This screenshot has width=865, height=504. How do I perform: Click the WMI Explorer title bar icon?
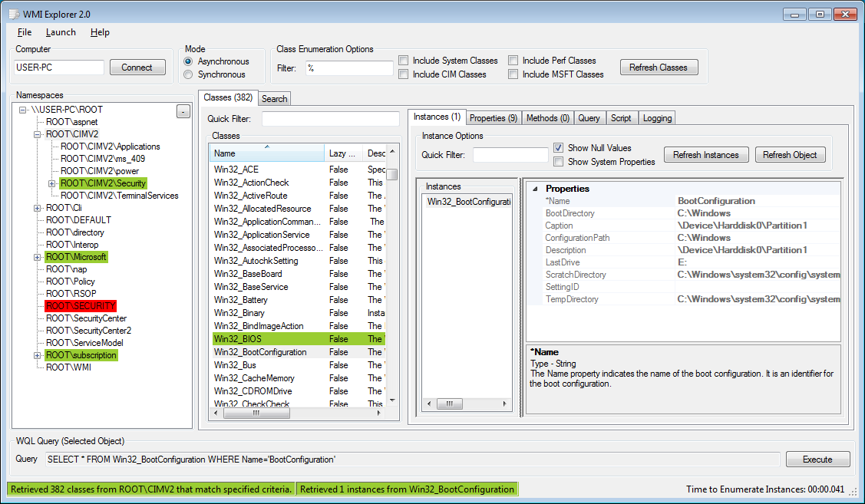click(14, 14)
